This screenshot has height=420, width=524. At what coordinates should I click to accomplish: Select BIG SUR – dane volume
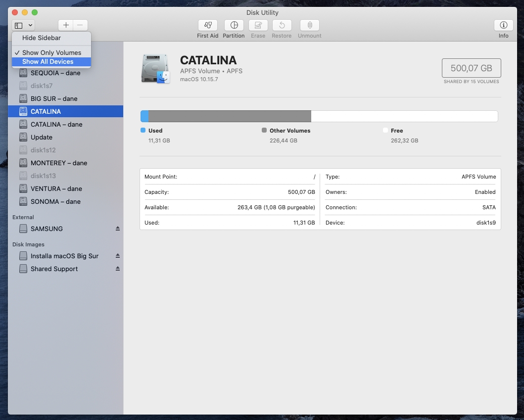[x=65, y=98]
